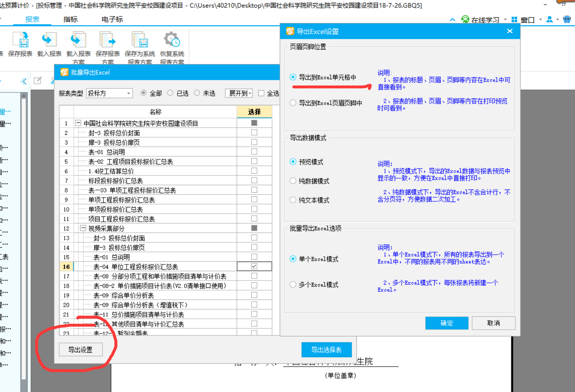Click the 批量导出Excel dialog title icon
The image size is (575, 392).
click(x=64, y=72)
